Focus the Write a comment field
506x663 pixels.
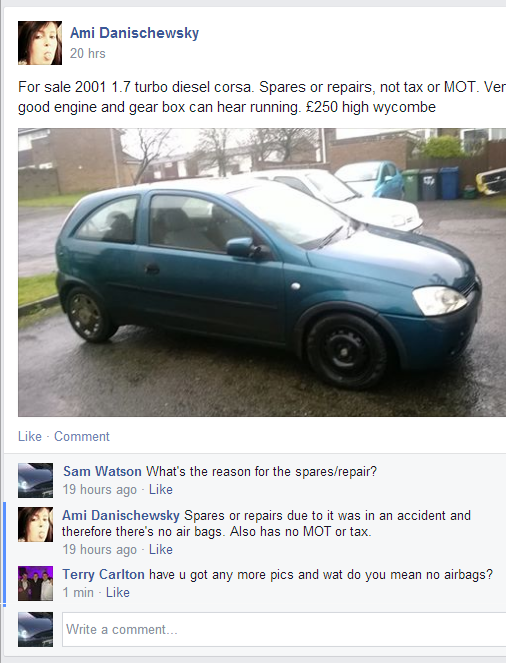(284, 629)
